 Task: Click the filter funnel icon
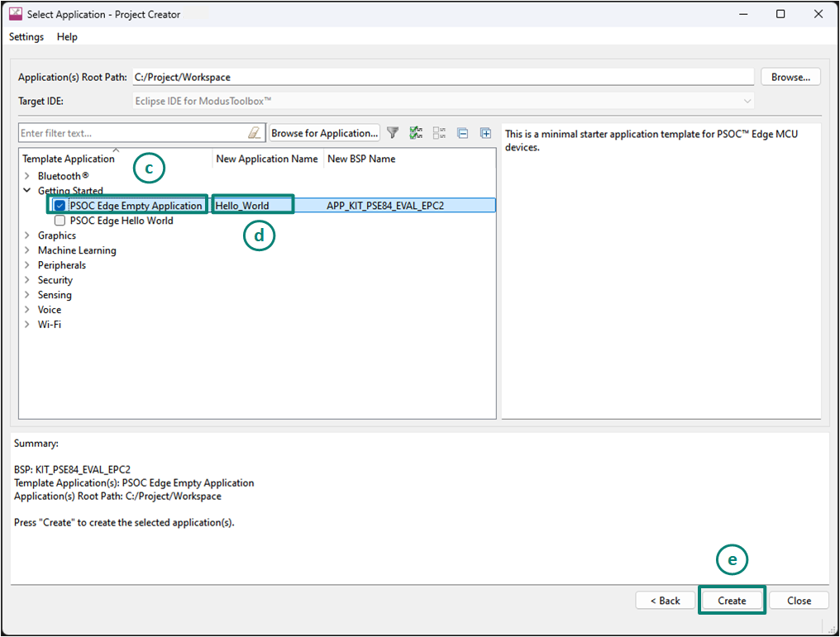393,133
